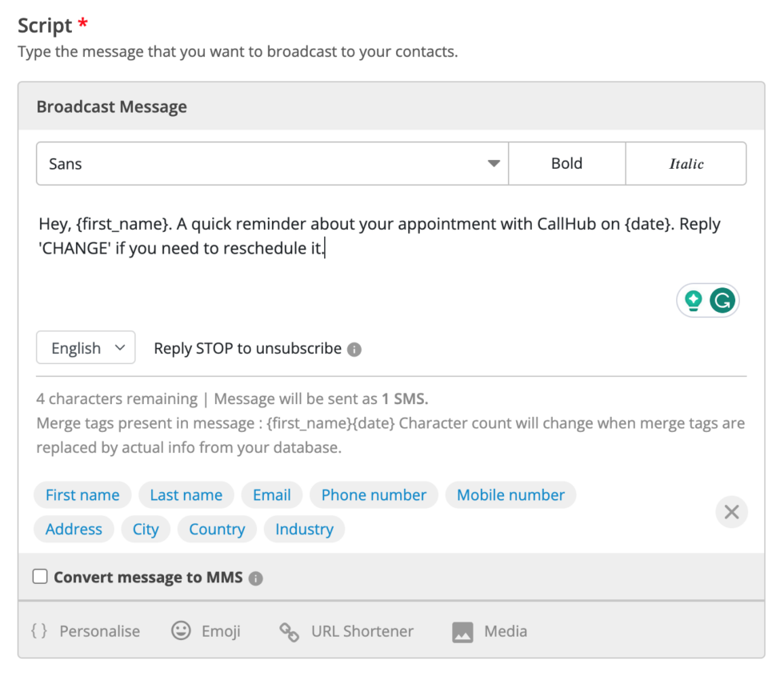Insert the Country merge tag
The width and height of the screenshot is (784, 676).
(217, 529)
